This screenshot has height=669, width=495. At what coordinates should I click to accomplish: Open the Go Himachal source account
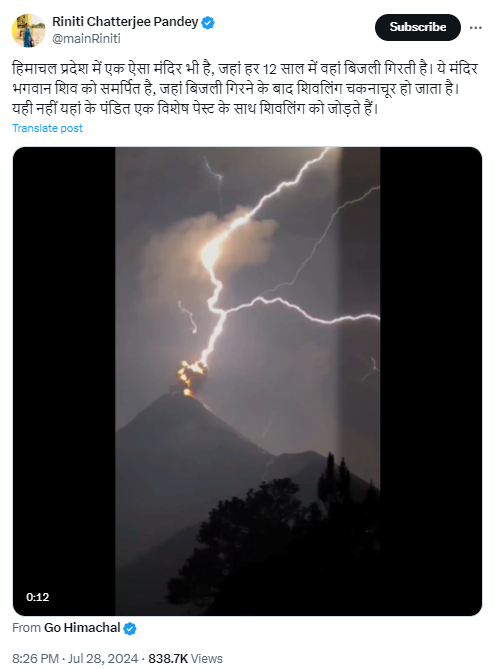(x=82, y=628)
